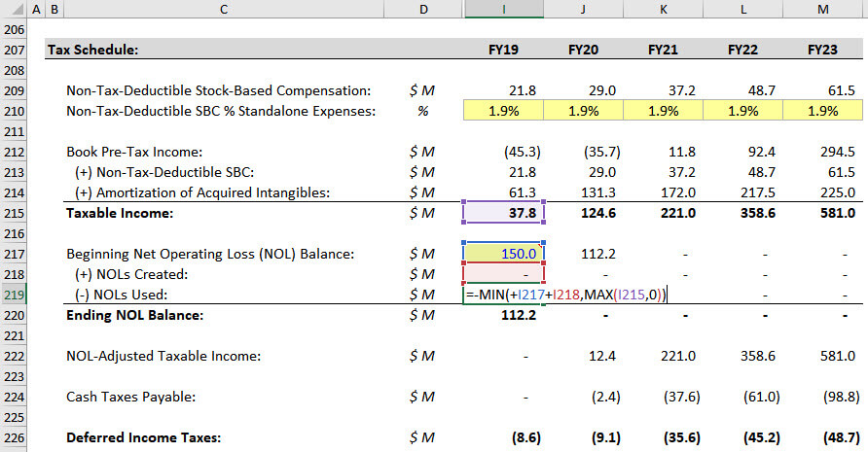Viewport: 868px width, 452px height.
Task: Click FY19 amortization value 61.3
Action: tap(522, 192)
